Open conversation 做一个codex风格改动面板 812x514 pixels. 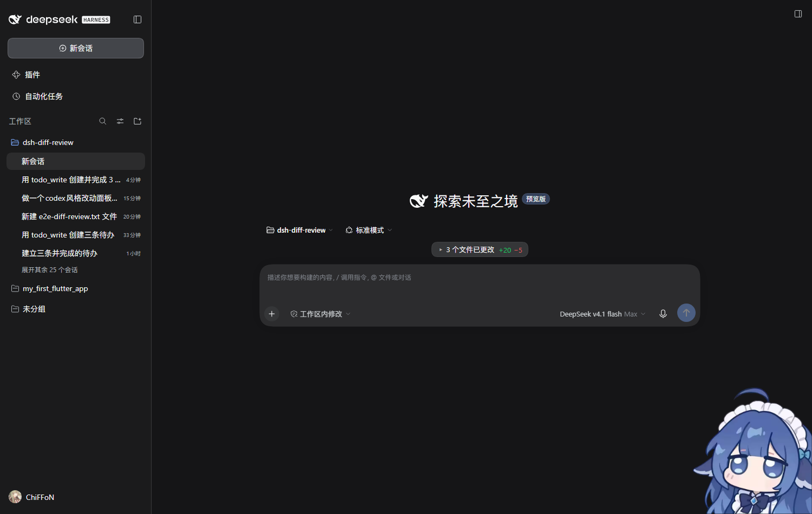[x=76, y=198]
